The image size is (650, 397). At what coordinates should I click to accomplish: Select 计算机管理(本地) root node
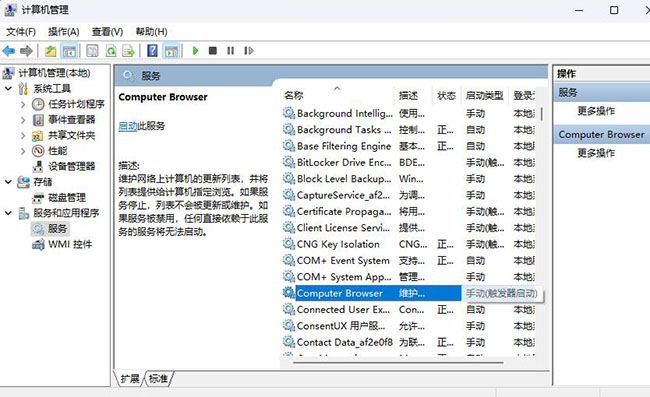coord(54,73)
